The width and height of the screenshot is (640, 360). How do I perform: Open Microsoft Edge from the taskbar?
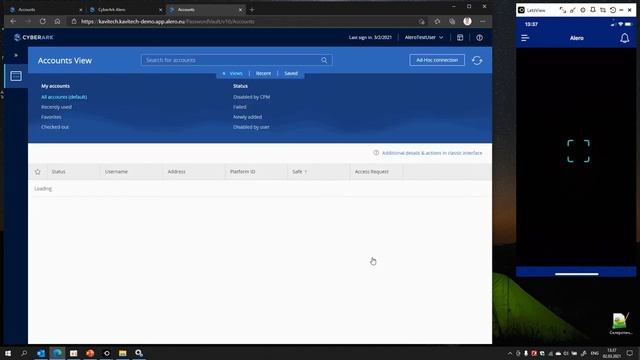(57, 353)
